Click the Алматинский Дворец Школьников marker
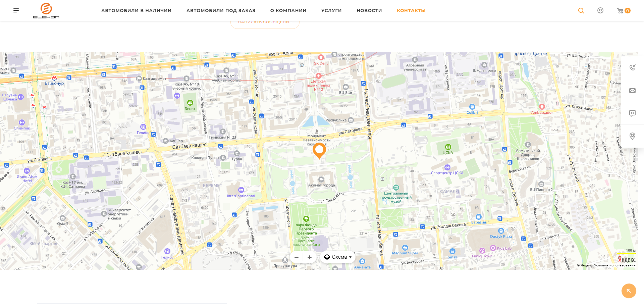The width and height of the screenshot is (644, 306). pos(528,145)
